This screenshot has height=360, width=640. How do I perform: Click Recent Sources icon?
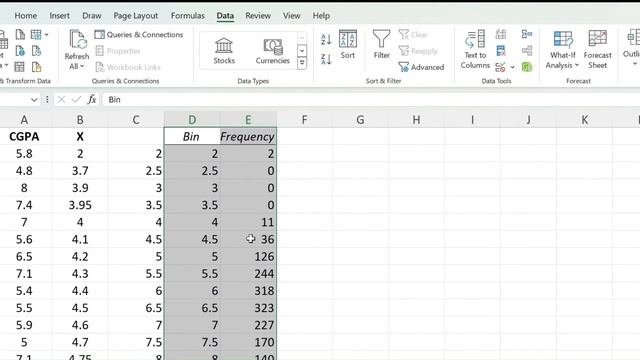(x=36, y=51)
